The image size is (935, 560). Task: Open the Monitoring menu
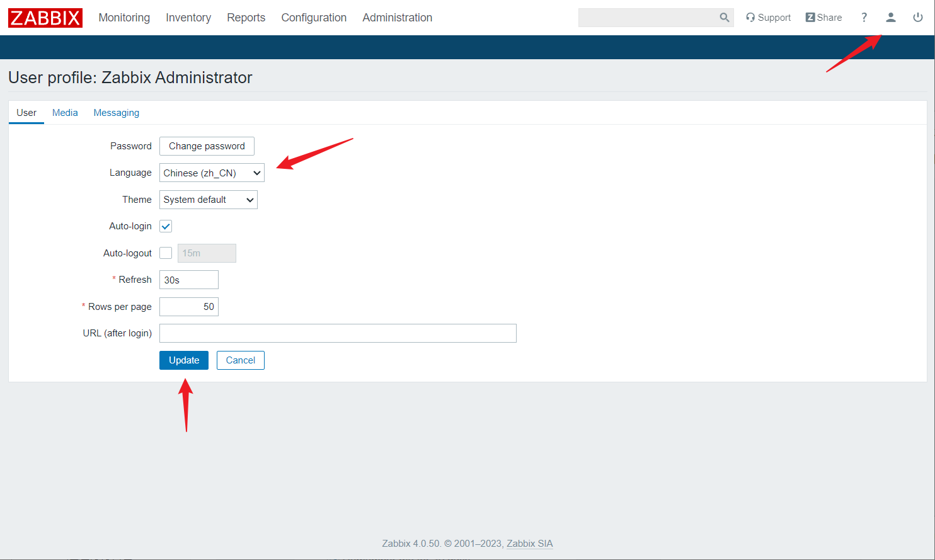(124, 18)
